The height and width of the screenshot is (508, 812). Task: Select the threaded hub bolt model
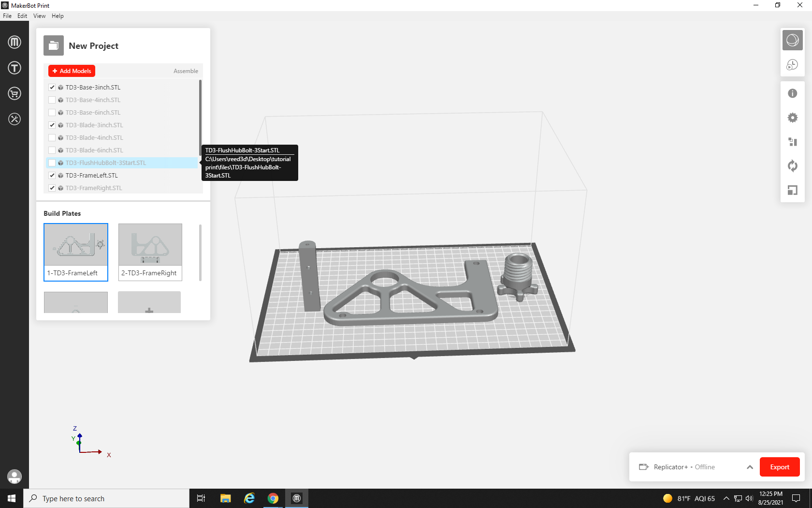[518, 277]
